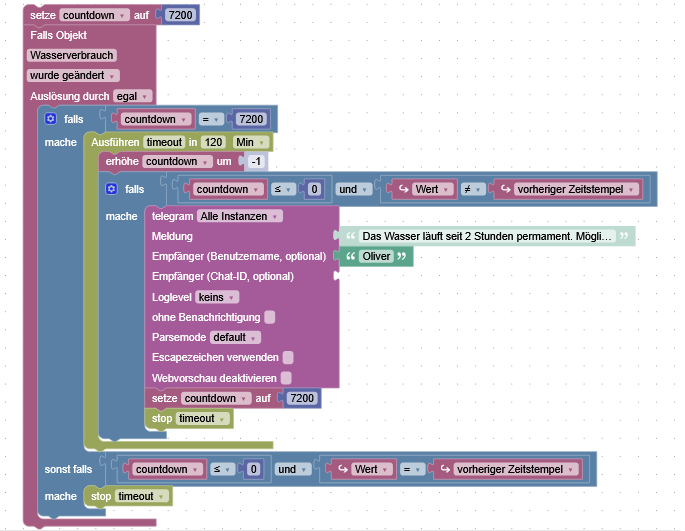Screen dimensions: 685x531
Task: Open the und dropdown in sonst falls condition
Action: pyautogui.click(x=293, y=469)
